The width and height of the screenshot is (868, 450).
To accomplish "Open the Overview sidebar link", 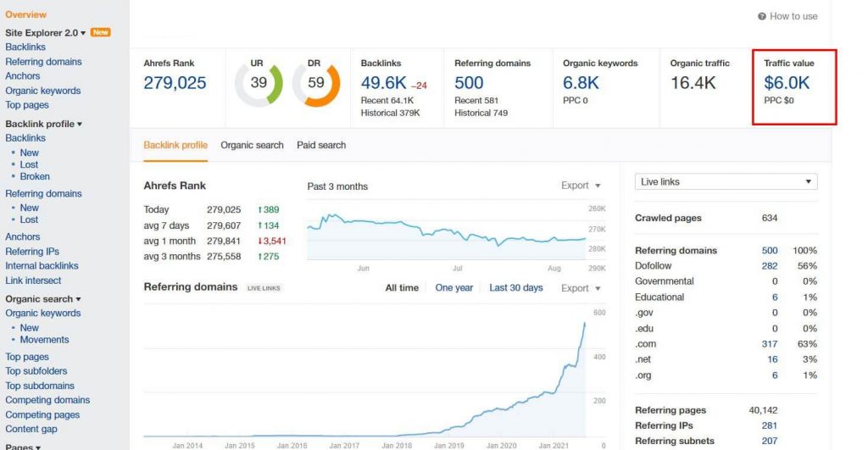I will [26, 15].
